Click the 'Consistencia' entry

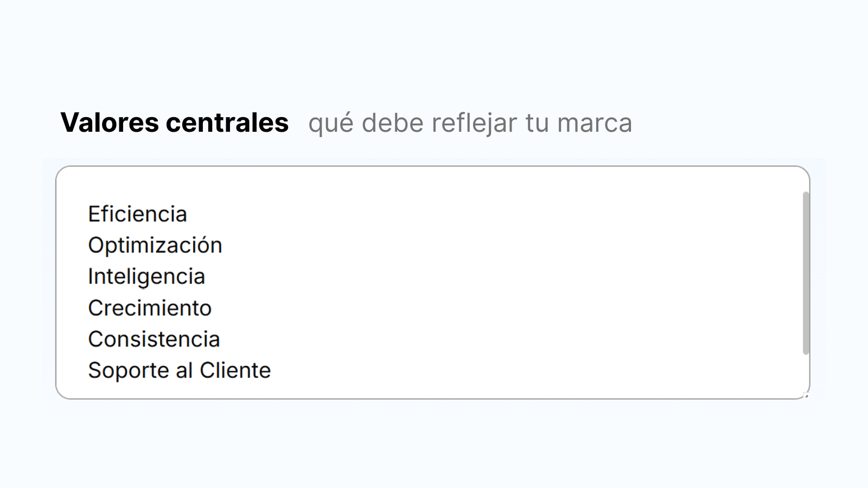pos(154,339)
